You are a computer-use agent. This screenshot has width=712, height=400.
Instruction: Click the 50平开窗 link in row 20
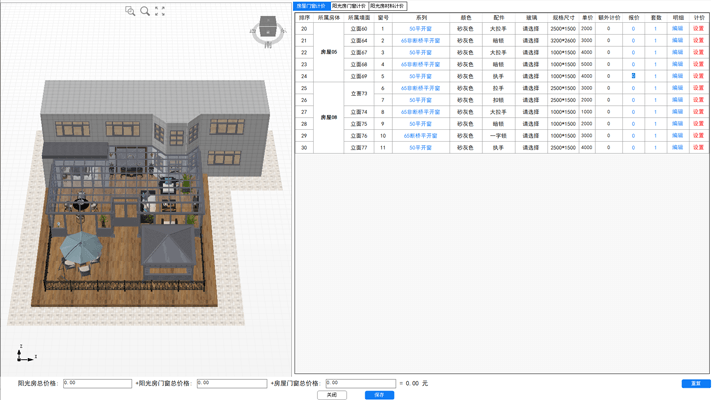coord(420,29)
